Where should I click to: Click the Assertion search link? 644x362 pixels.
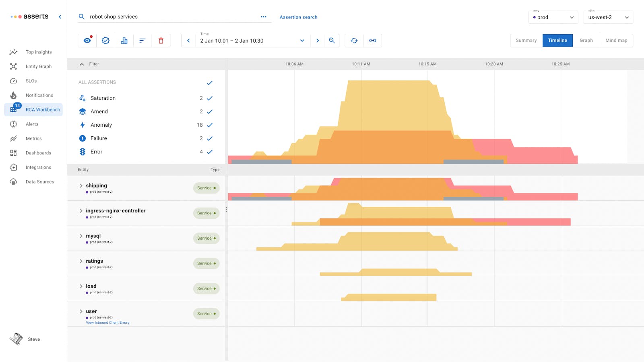pos(298,17)
